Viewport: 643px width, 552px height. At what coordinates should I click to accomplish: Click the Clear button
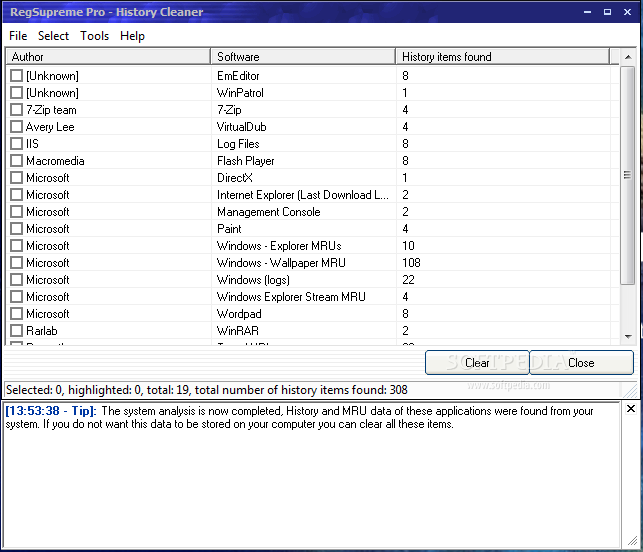(477, 363)
